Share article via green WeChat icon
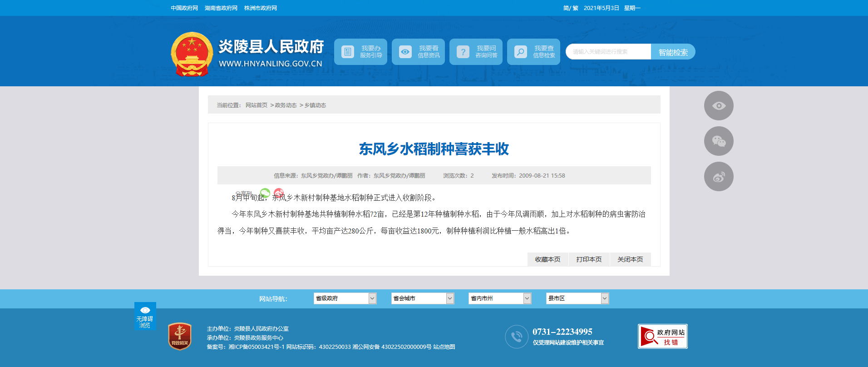Image resolution: width=868 pixels, height=367 pixels. [265, 193]
